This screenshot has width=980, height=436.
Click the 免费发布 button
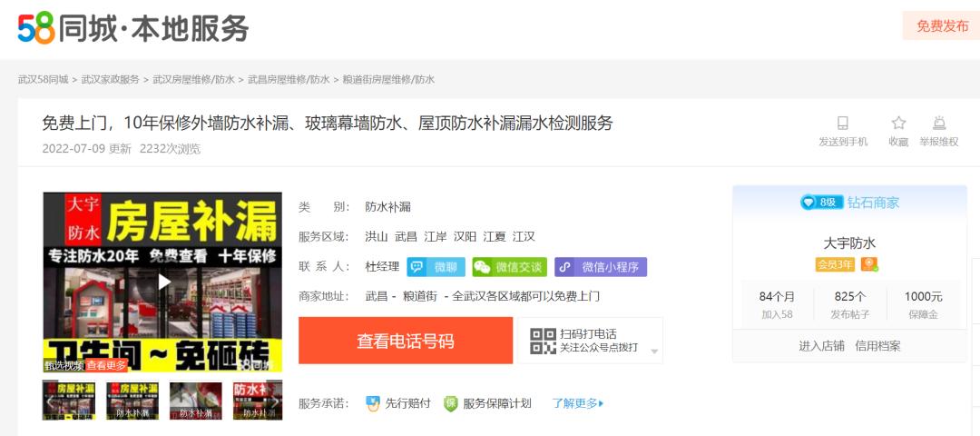tap(942, 26)
